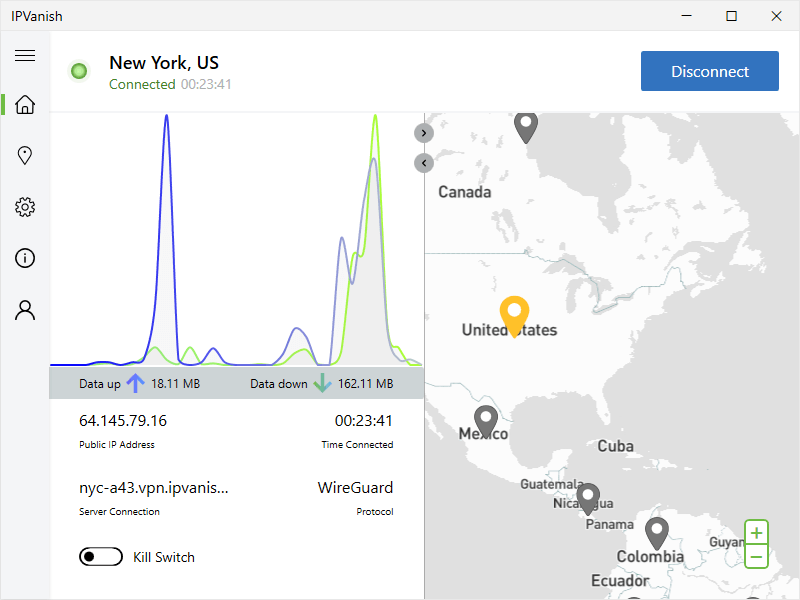The width and height of the screenshot is (800, 600).
Task: Open the Information sidebar icon
Action: pos(25,259)
